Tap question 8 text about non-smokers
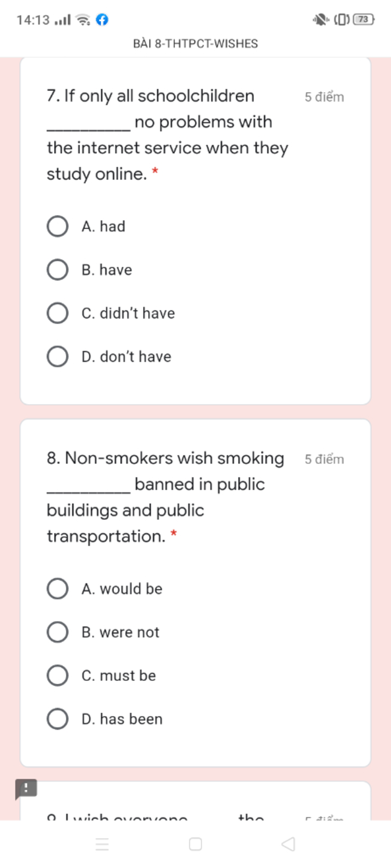Viewport: 391px width, 868px height. click(165, 497)
